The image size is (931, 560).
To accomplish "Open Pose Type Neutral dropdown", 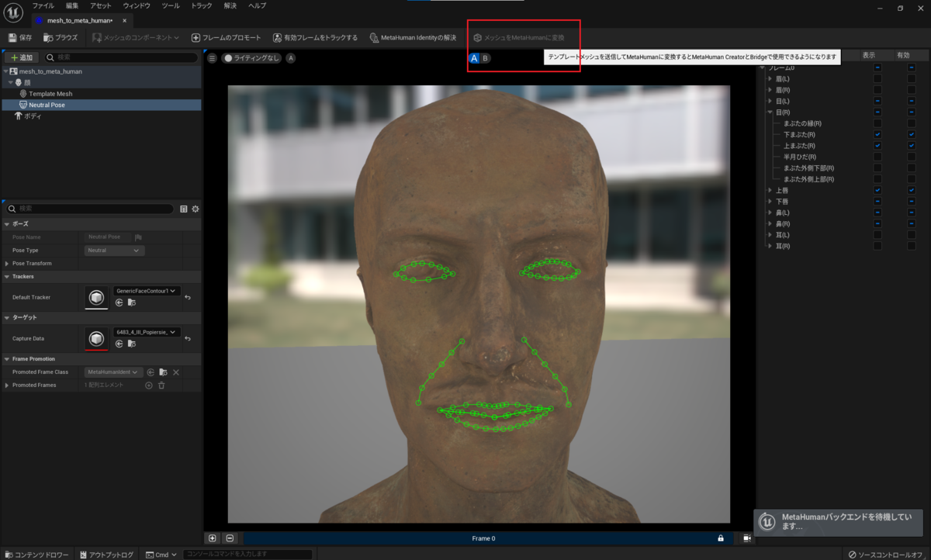I will 114,251.
